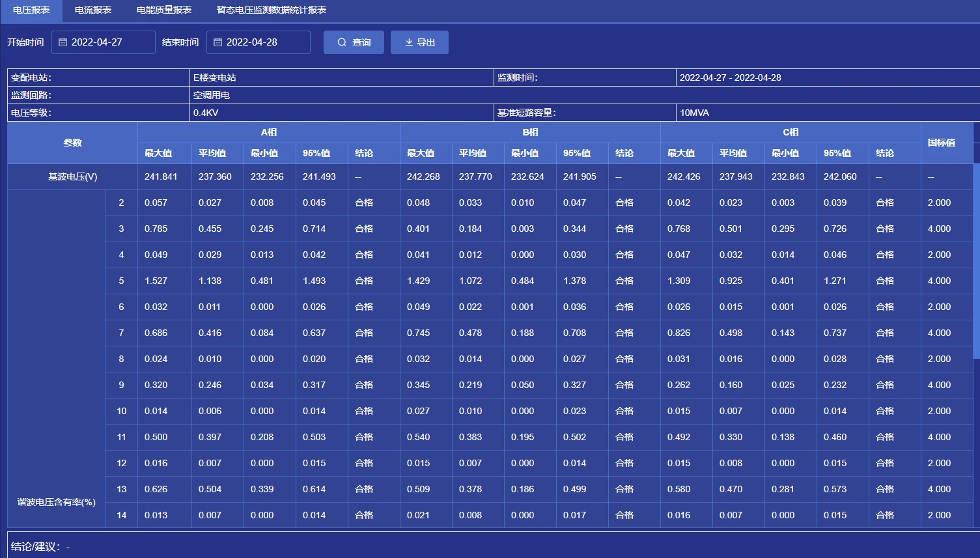Select the monitoring period 2022-04-27 - 2022-04-28
Viewport: 980px width, 558px height.
(731, 77)
